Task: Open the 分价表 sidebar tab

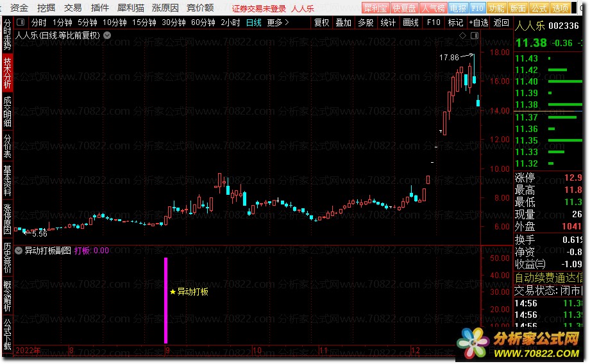Action: point(7,146)
